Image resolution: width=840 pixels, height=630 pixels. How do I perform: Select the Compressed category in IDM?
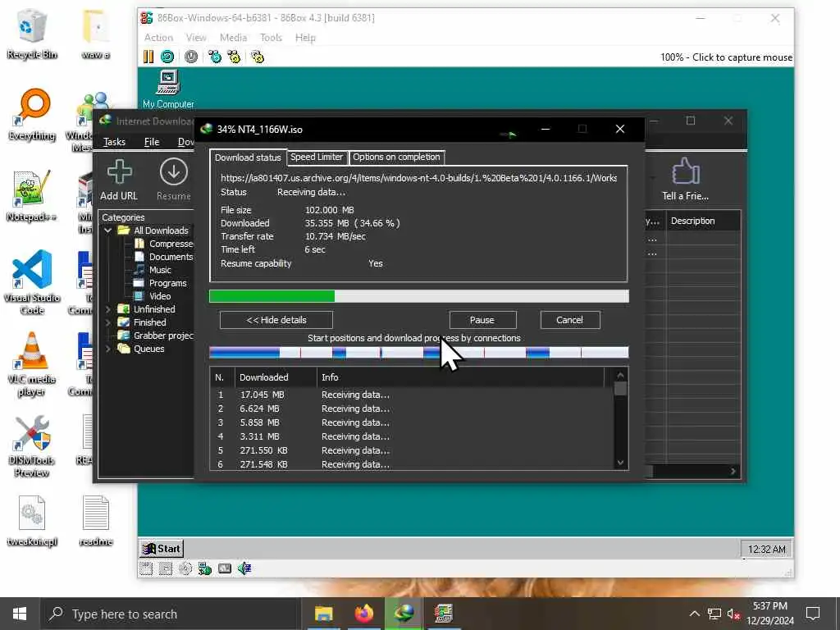[165, 244]
